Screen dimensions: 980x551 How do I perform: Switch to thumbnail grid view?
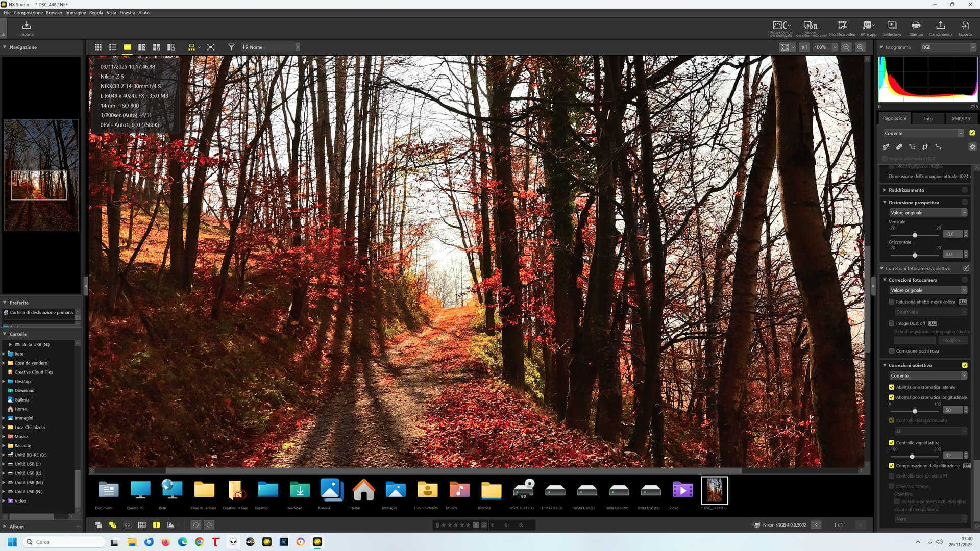[98, 47]
